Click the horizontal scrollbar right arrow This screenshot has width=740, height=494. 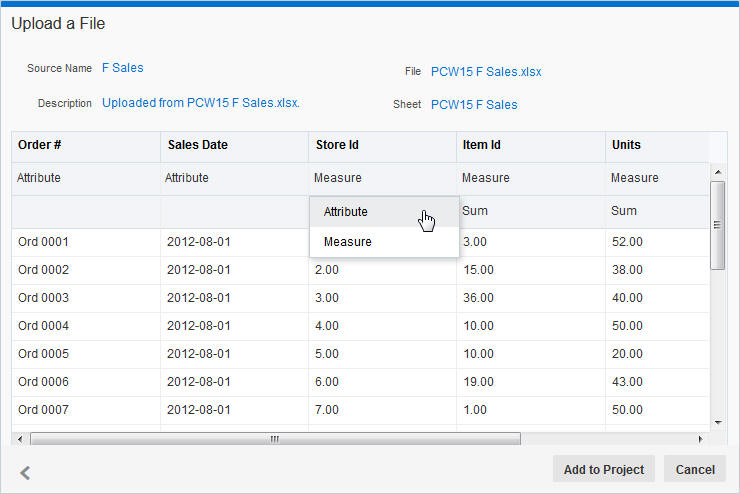click(700, 439)
